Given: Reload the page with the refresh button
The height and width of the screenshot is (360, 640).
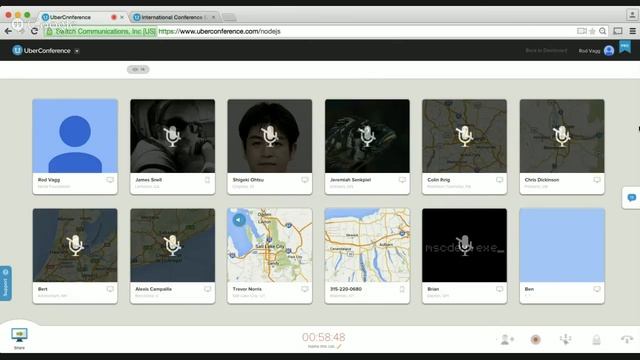Looking at the screenshot, I should click(x=34, y=31).
